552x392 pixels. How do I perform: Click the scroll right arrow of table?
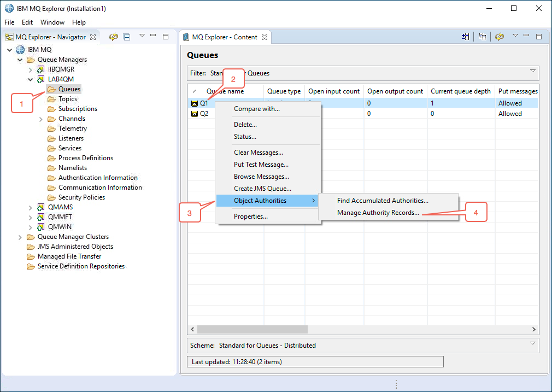click(x=534, y=330)
